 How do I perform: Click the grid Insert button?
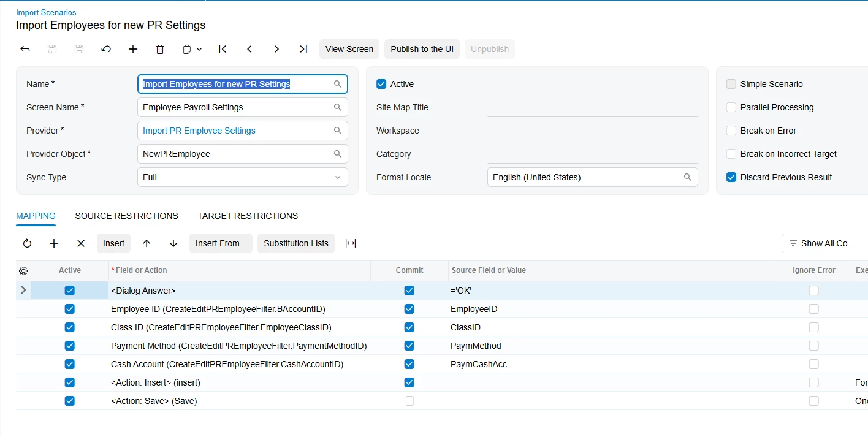pyautogui.click(x=114, y=243)
